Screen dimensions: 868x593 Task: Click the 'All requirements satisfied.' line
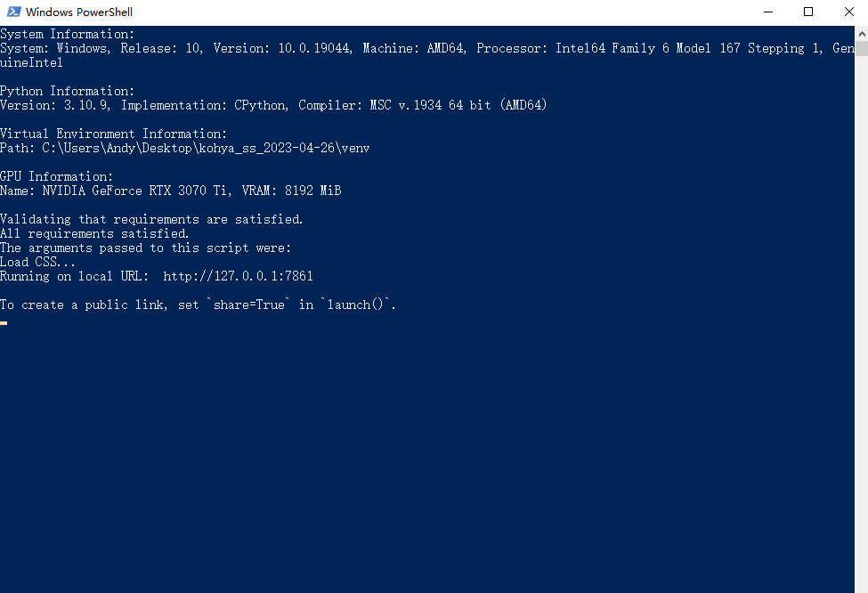pyautogui.click(x=94, y=233)
